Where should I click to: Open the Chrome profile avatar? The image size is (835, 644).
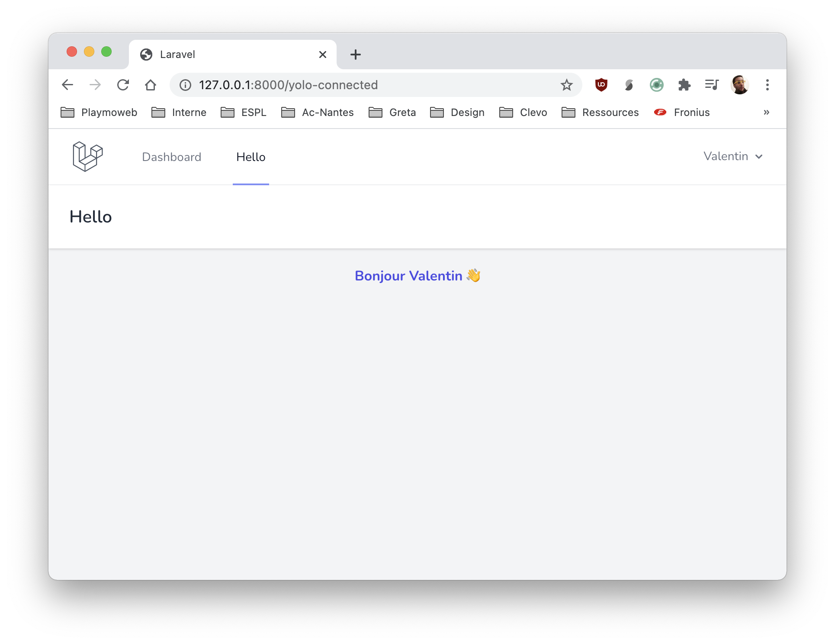click(x=739, y=85)
